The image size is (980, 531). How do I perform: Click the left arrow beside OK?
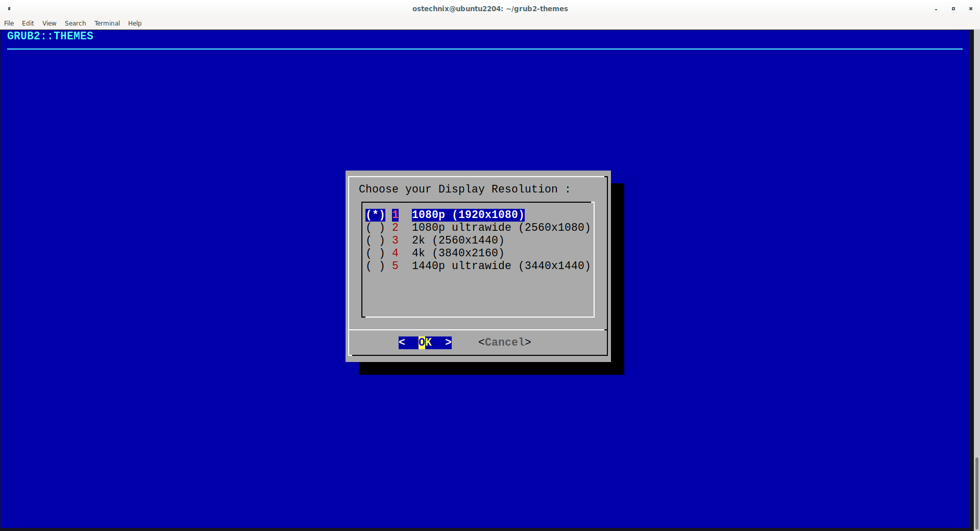(403, 342)
